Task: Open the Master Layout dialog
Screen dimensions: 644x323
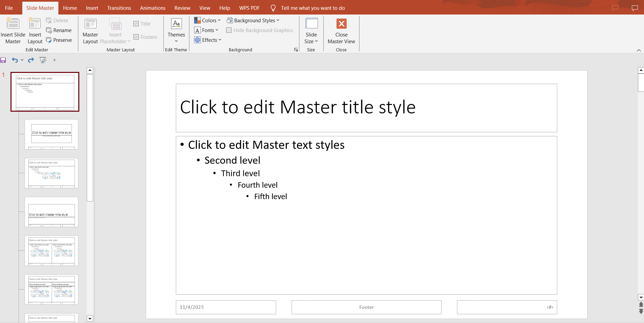Action: coord(90,24)
